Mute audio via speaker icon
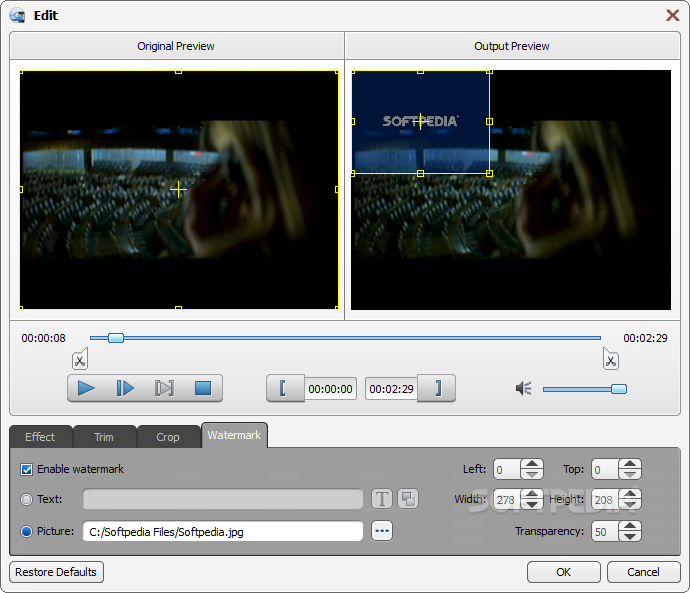 524,388
